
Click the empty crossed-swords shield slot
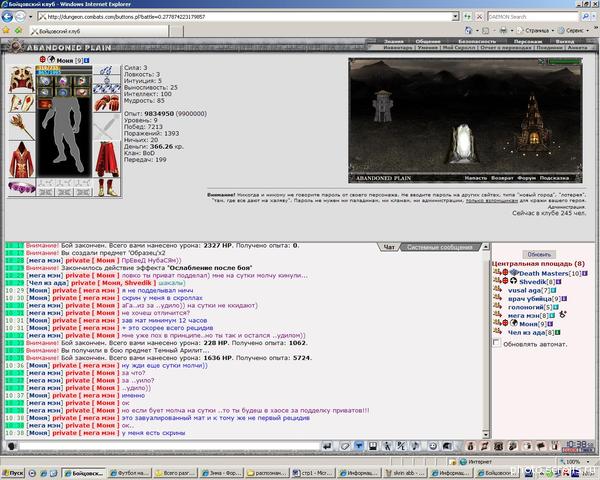click(x=107, y=127)
